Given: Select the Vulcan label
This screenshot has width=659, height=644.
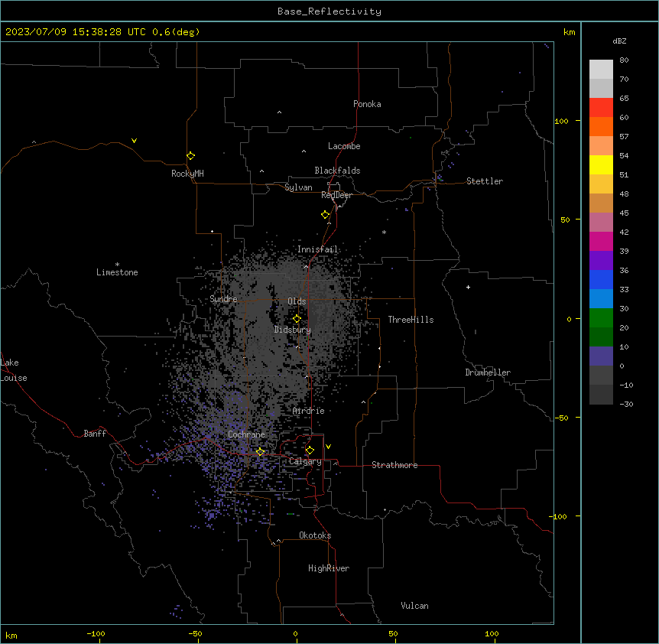Looking at the screenshot, I should (414, 606).
